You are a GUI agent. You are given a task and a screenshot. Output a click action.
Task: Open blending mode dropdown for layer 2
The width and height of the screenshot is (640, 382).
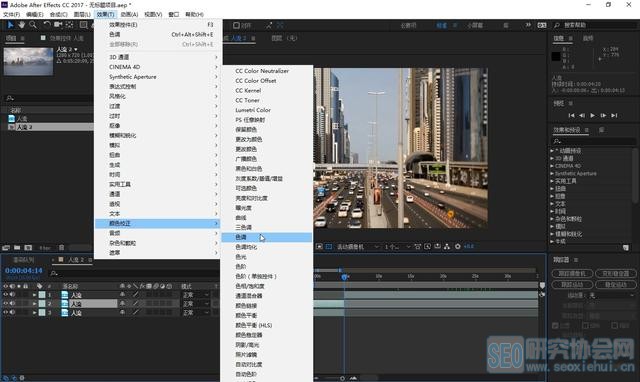point(196,304)
